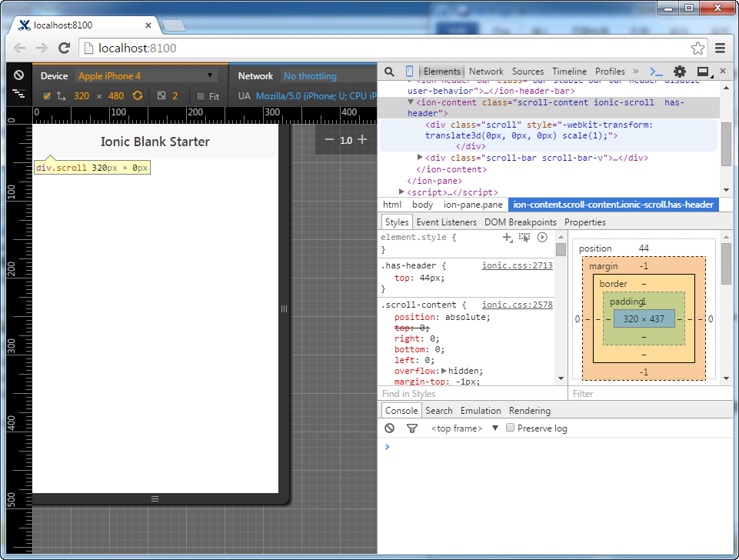Reload the localhost:8100 page
The image size is (739, 560).
[64, 48]
